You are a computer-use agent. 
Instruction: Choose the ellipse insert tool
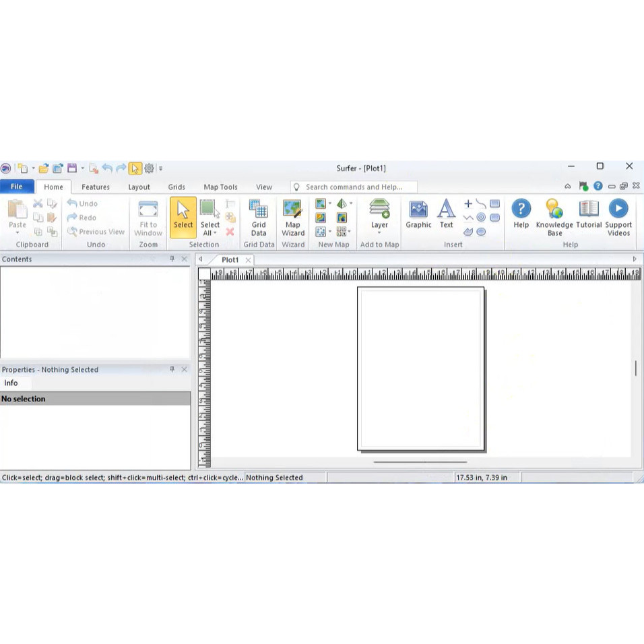pos(481,232)
